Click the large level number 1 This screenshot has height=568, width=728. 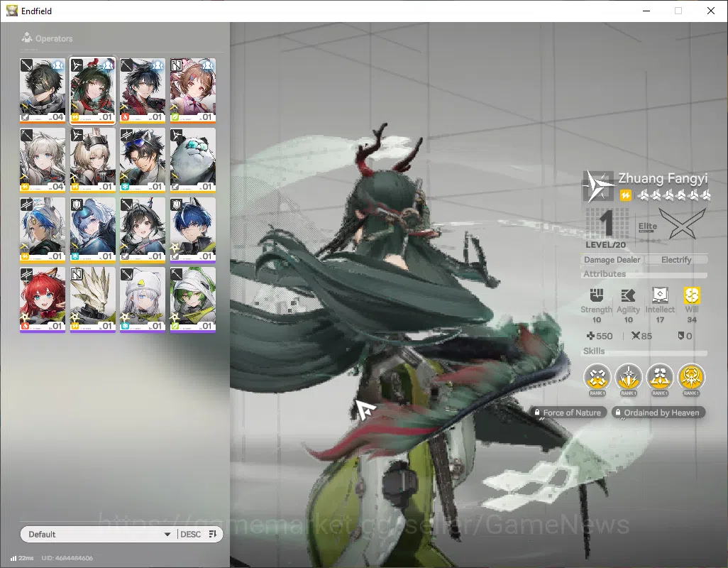click(605, 224)
